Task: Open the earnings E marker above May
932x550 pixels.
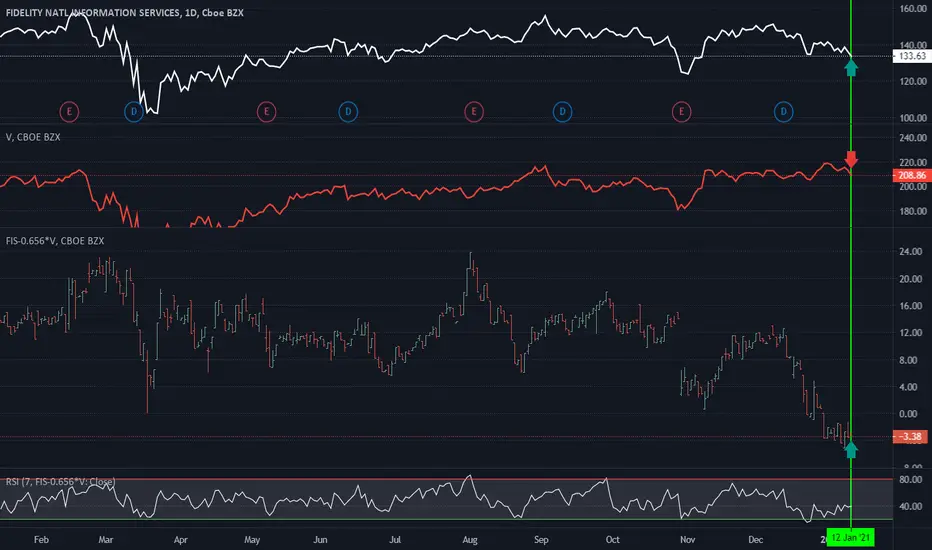Action: [x=266, y=111]
